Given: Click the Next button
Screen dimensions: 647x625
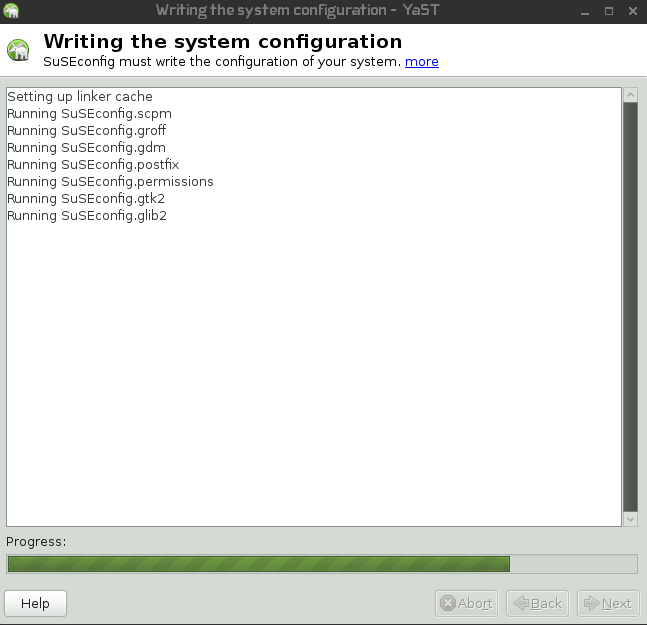Looking at the screenshot, I should click(x=608, y=603).
